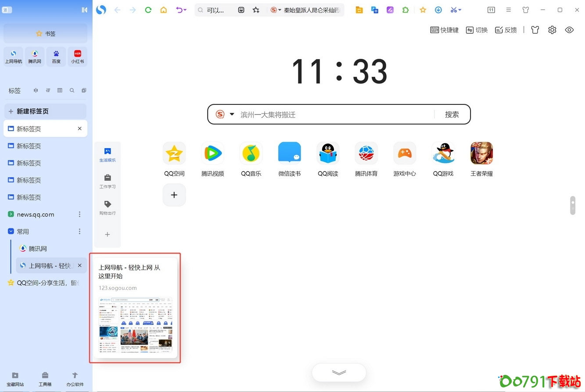585x392 pixels.
Task: Switch tag list to grid view
Action: click(60, 90)
